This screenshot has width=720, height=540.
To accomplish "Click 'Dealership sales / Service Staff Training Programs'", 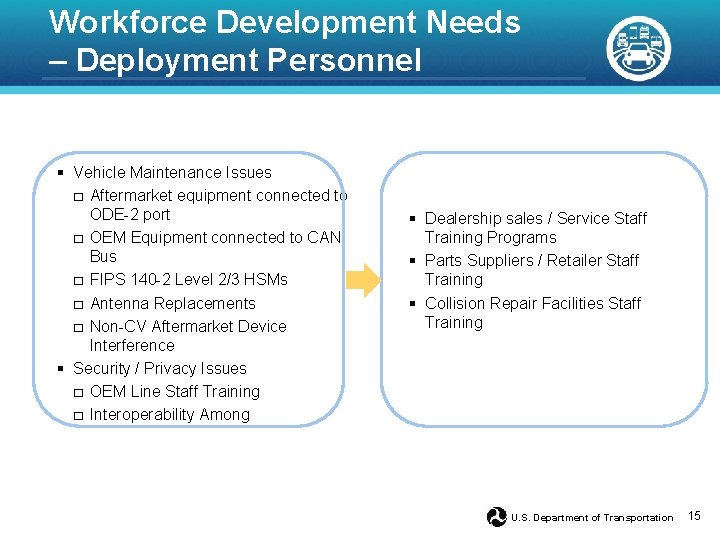I will [x=536, y=228].
